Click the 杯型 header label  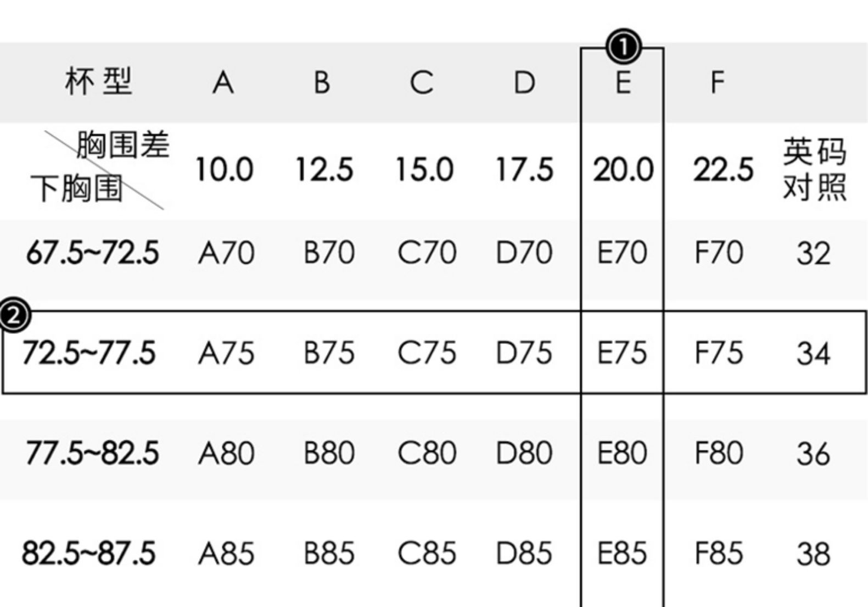[x=99, y=82]
